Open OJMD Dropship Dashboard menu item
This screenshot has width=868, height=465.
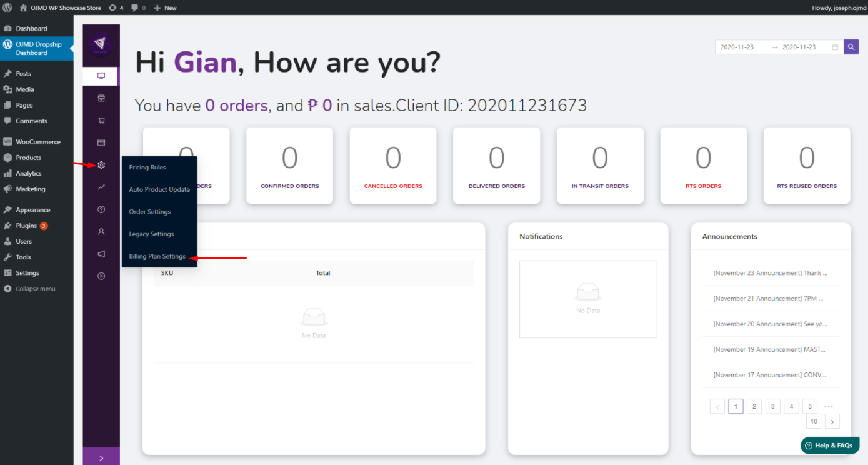(36, 49)
